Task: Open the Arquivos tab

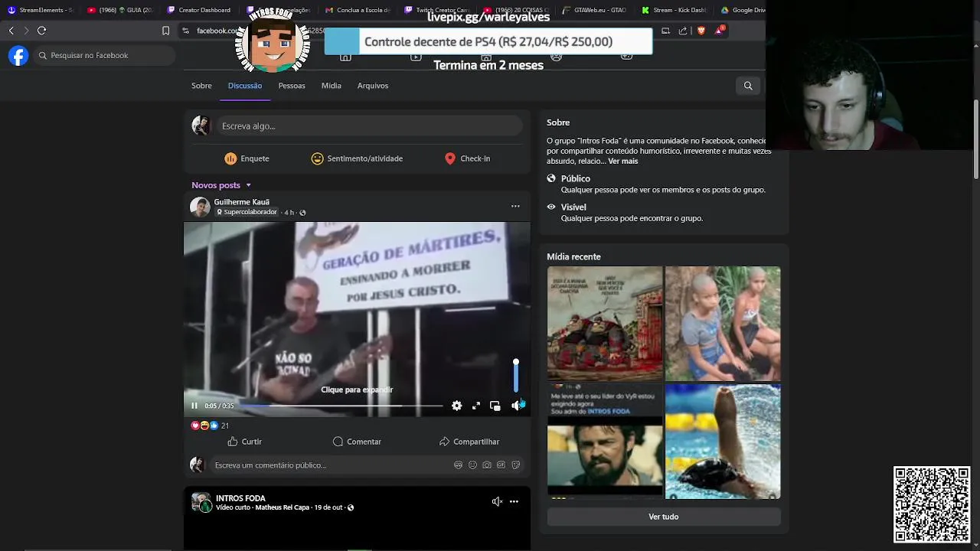Action: click(373, 86)
